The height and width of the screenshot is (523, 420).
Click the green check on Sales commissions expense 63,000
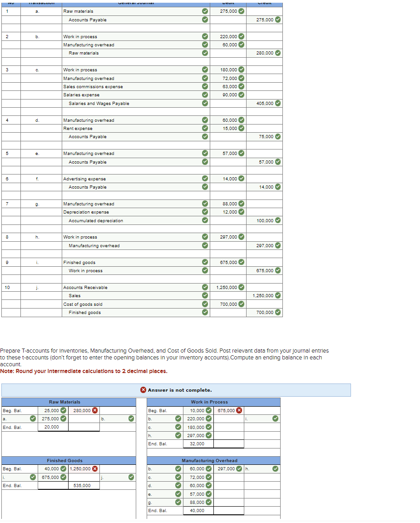(241, 86)
